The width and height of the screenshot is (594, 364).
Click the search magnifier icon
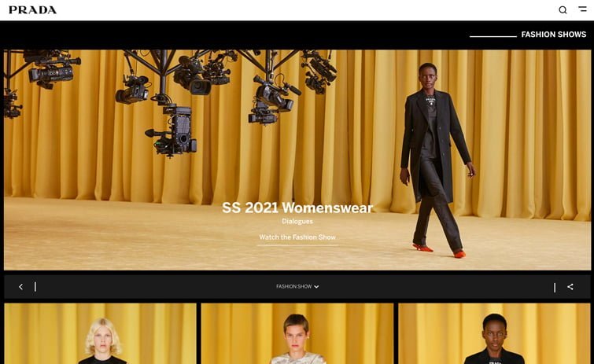563,10
